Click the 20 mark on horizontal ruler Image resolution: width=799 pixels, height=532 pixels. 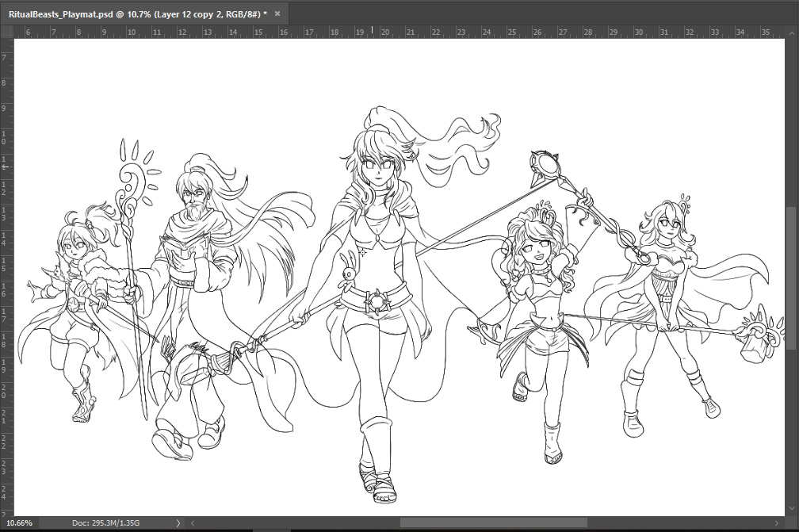[x=385, y=32]
